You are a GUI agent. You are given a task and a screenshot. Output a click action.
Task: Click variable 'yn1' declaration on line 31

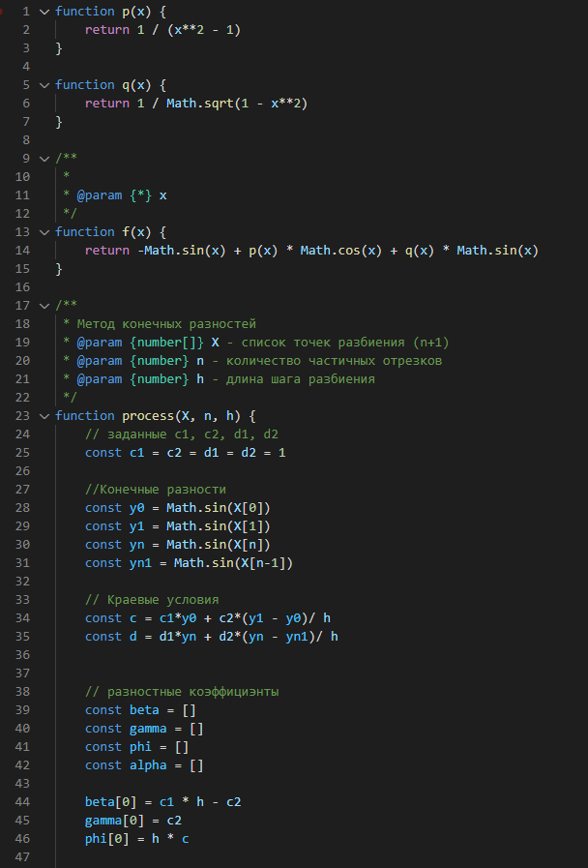(x=156, y=563)
